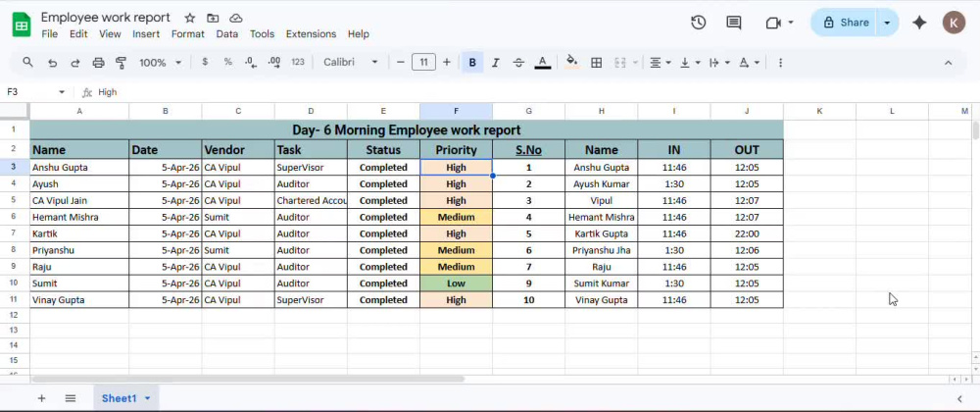Open the Tools menu
Screen dimensions: 980x412
click(262, 33)
